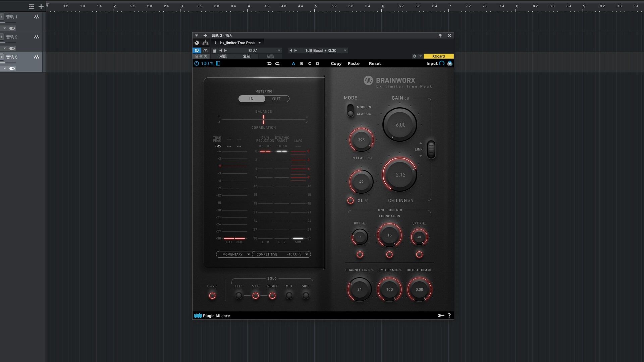Click the RELEASE ms knob

click(361, 140)
